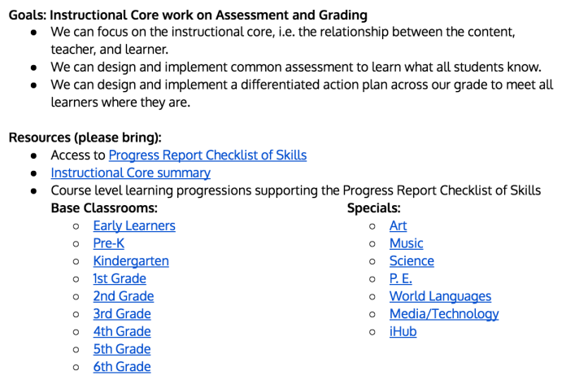
Task: Click the Music link
Action: click(x=406, y=243)
